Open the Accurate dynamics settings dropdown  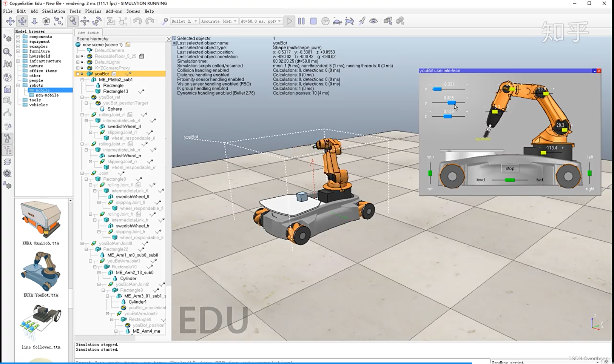[219, 21]
